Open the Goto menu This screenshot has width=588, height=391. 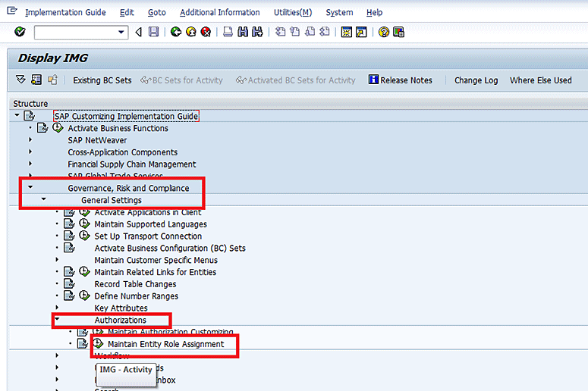[156, 13]
